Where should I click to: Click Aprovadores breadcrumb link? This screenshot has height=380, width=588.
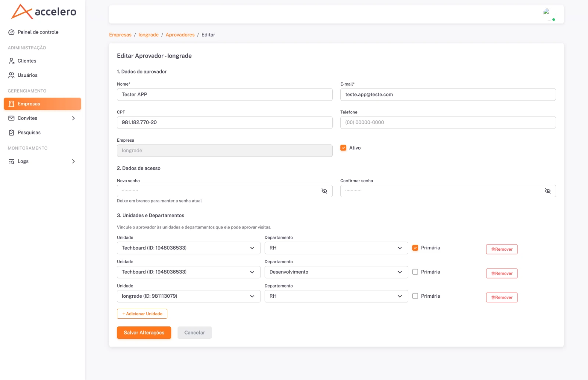180,35
